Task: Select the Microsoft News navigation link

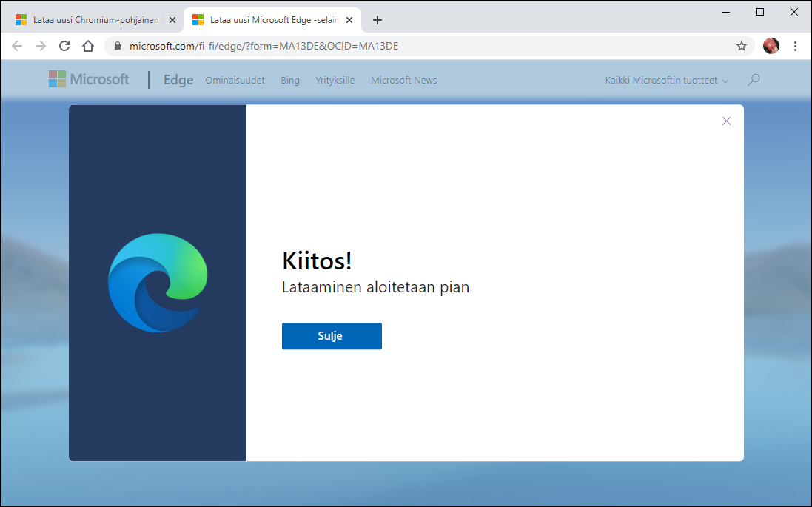Action: 403,80
